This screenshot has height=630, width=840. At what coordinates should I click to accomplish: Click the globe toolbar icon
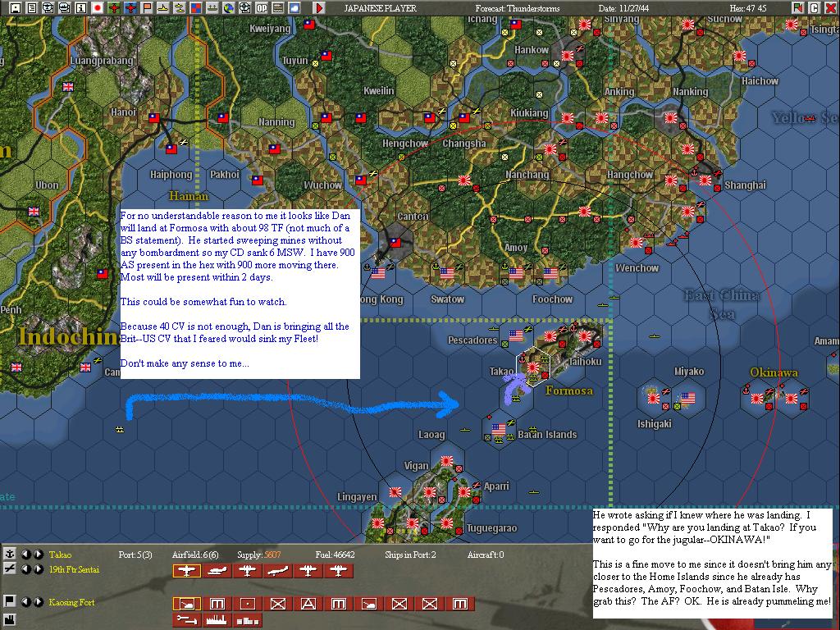pos(229,8)
